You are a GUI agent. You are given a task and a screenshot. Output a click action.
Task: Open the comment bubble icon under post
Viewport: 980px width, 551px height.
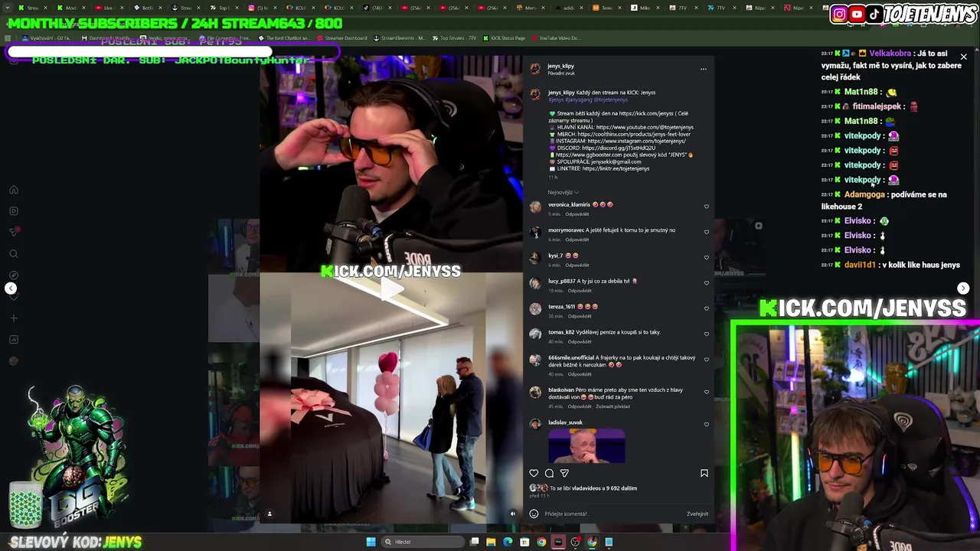(x=549, y=473)
